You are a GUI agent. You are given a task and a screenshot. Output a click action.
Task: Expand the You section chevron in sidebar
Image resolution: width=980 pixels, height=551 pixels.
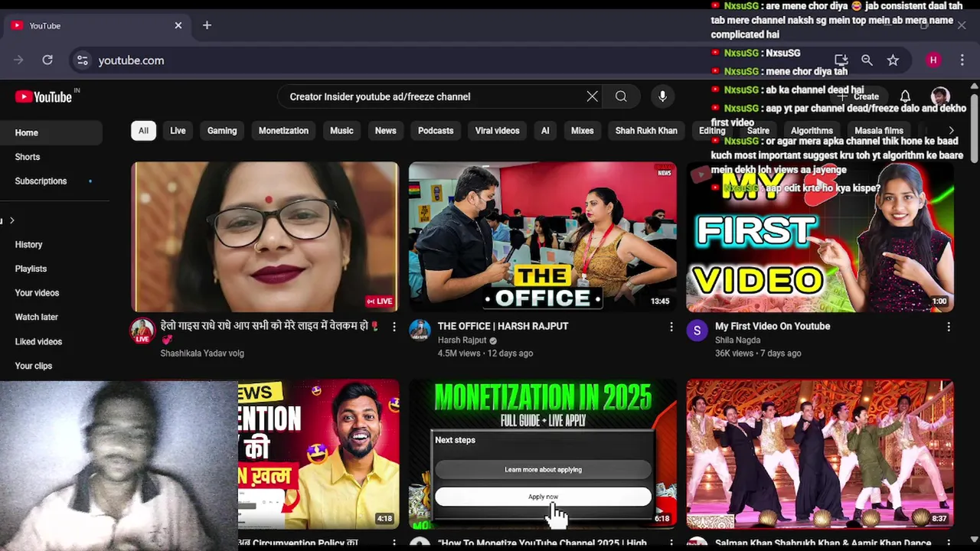pos(11,220)
